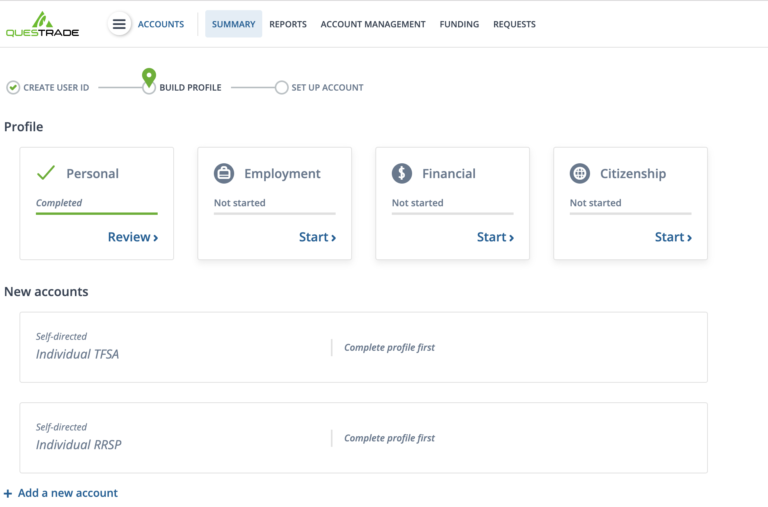The image size is (768, 507).
Task: Expand the Accounts menu
Action: [160, 24]
